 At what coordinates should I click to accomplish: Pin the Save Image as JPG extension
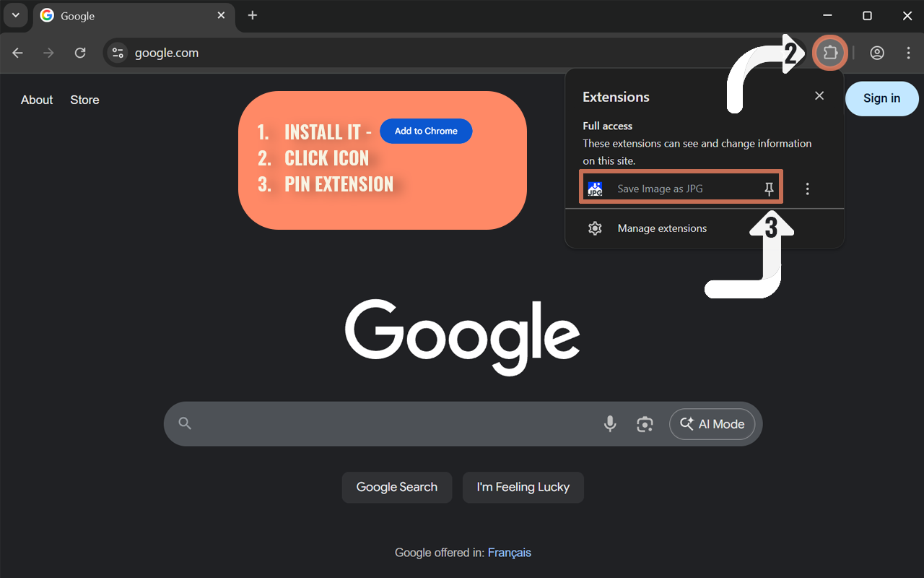770,189
